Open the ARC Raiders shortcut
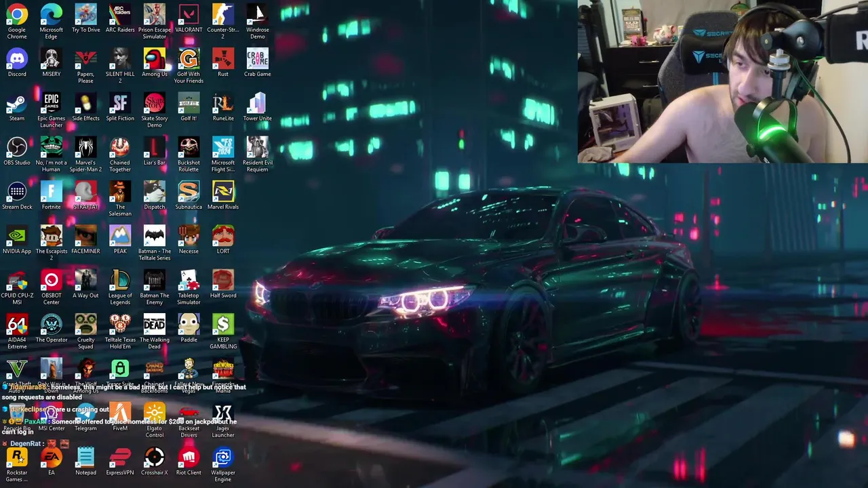Image resolution: width=868 pixels, height=488 pixels. pyautogui.click(x=120, y=14)
